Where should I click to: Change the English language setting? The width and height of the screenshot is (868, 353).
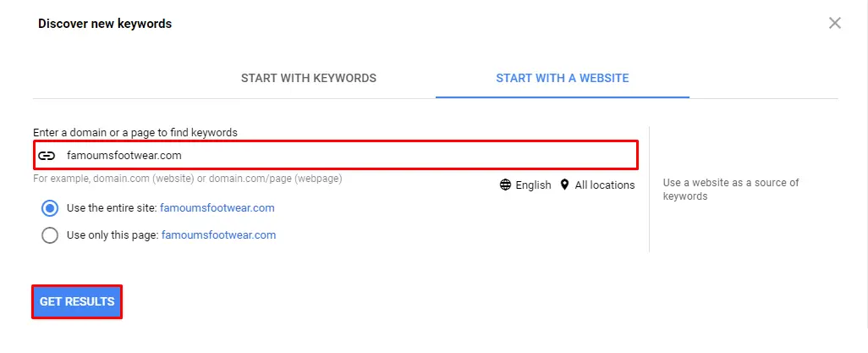533,185
